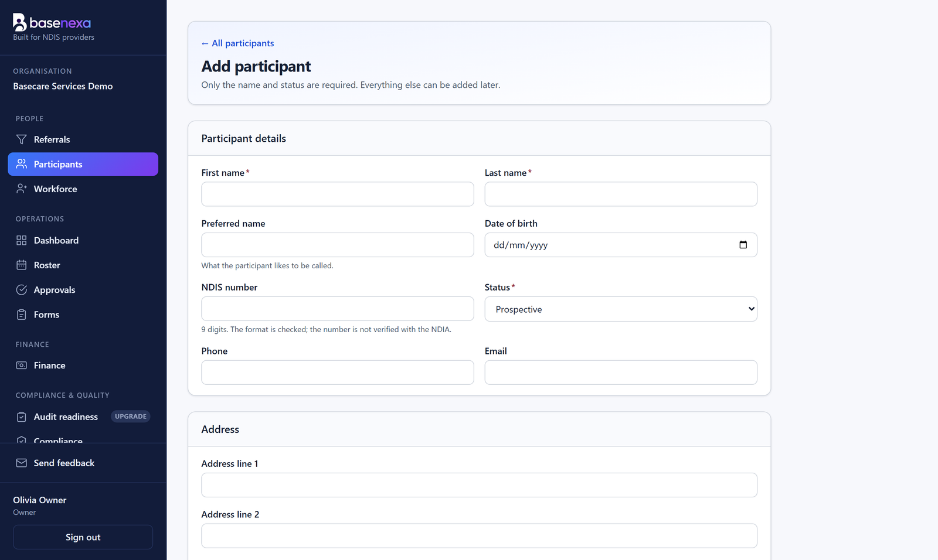Click the Approvals checkmark circle icon

tap(22, 290)
